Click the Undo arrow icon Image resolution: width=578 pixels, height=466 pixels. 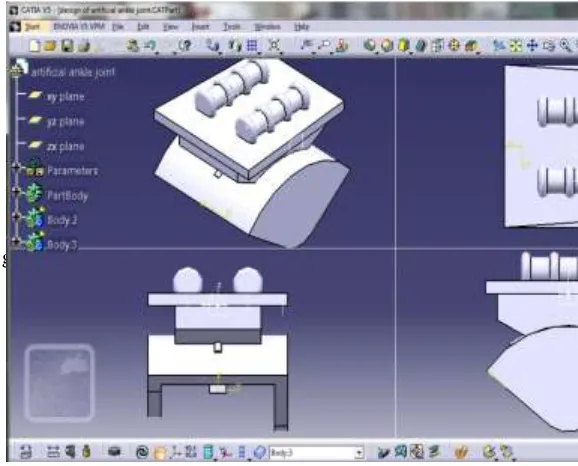click(x=149, y=46)
